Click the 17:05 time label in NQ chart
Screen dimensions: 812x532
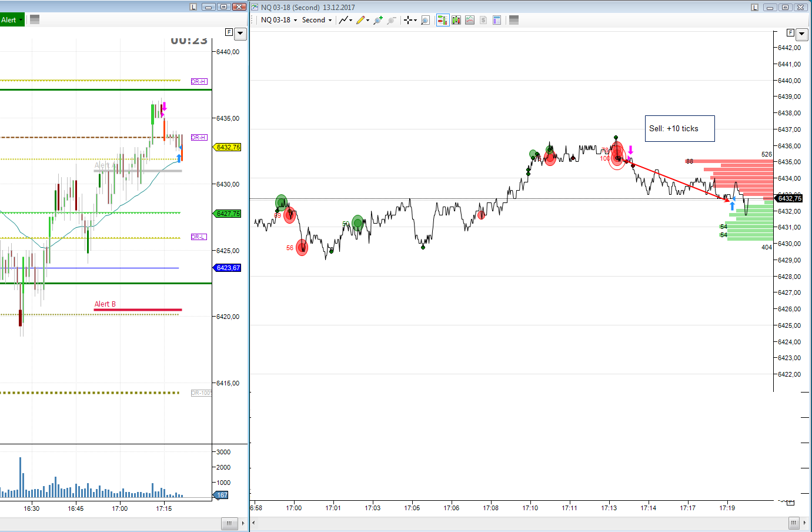coord(412,508)
